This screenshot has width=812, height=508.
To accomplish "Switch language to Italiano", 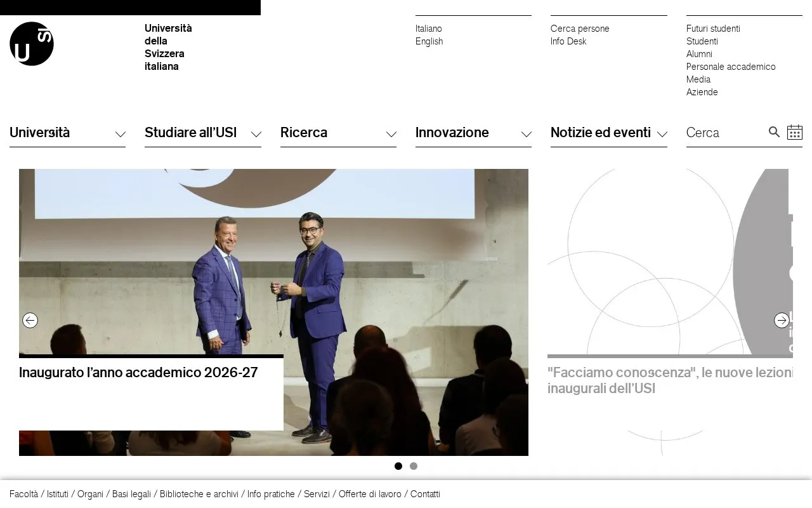I will [429, 29].
